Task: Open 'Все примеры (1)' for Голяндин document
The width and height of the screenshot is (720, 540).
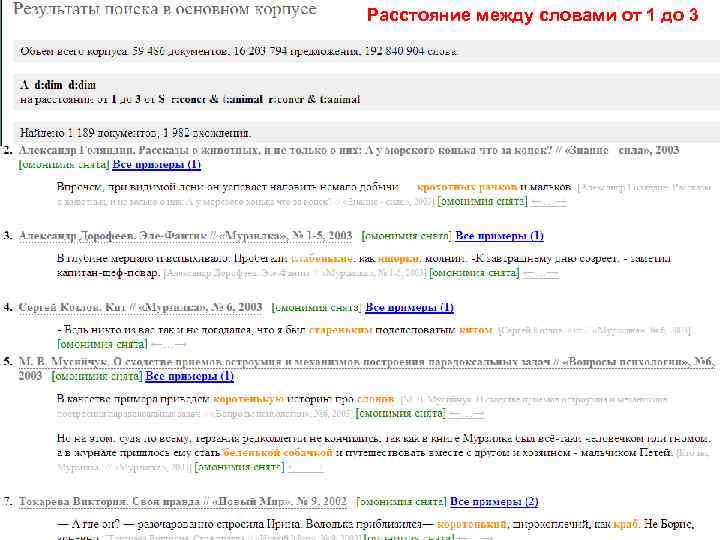Action: [x=156, y=164]
